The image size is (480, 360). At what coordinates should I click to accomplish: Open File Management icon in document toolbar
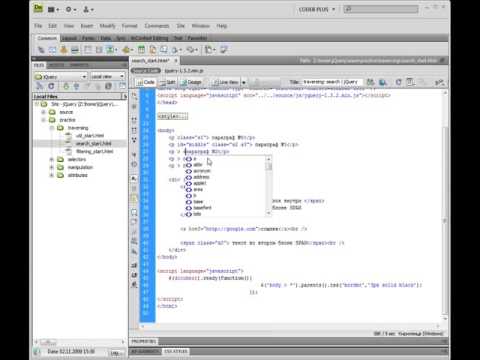click(370, 82)
